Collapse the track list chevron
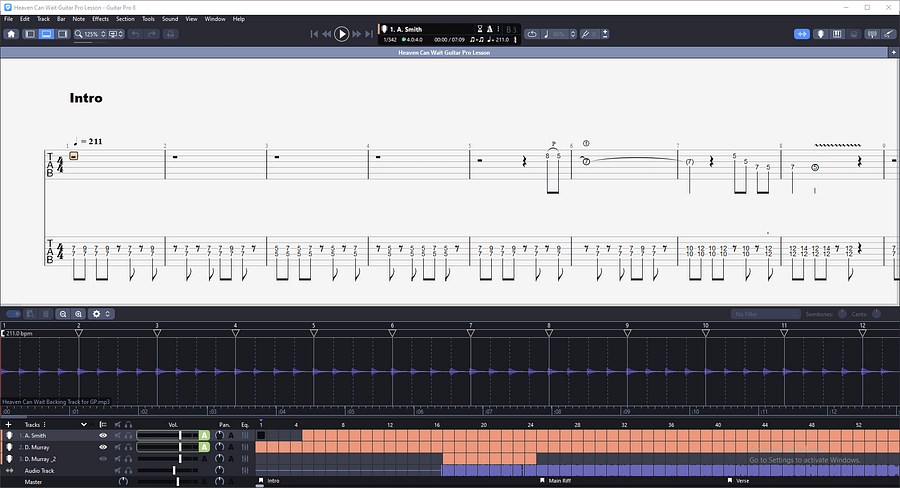 click(84, 425)
